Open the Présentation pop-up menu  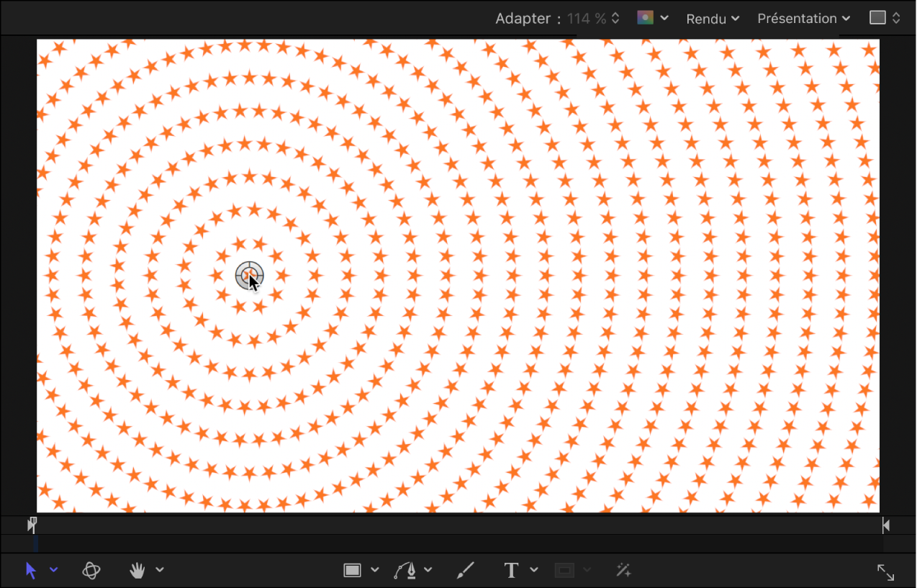[803, 19]
